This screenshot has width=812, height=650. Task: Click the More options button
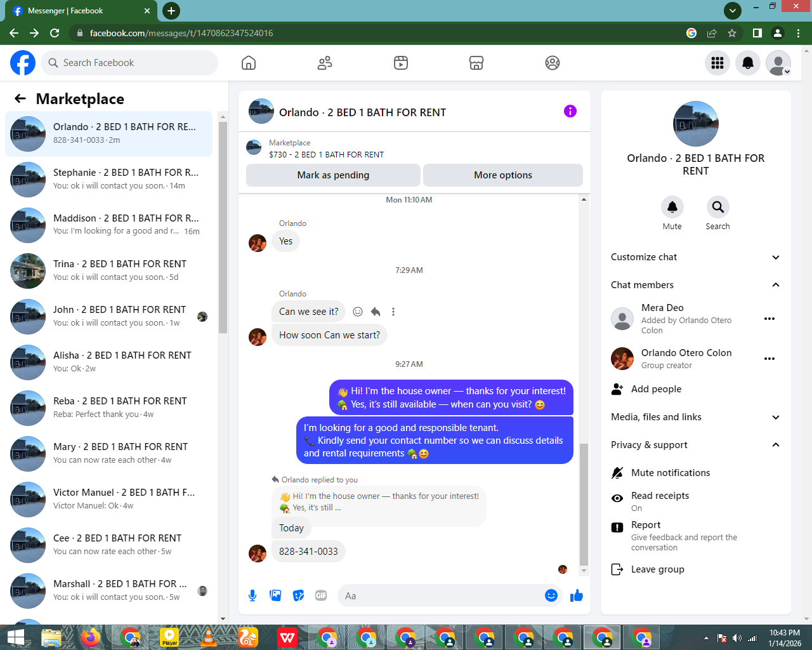[503, 175]
